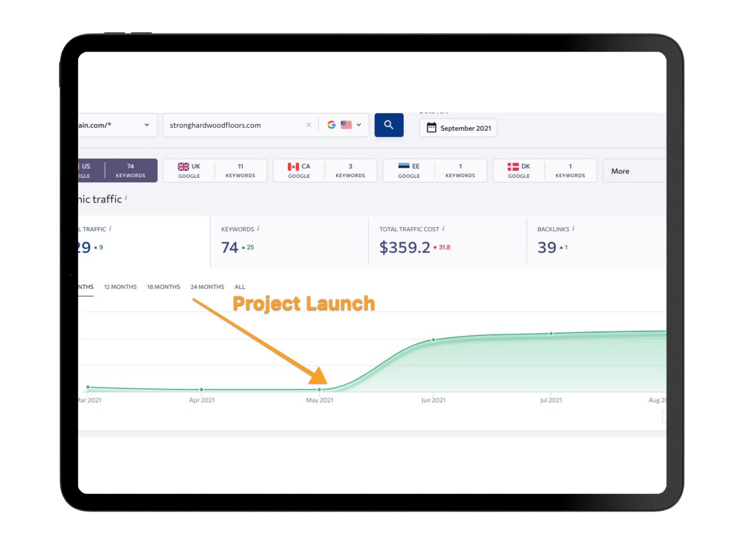Click the blue search magnifier button

pos(389,125)
